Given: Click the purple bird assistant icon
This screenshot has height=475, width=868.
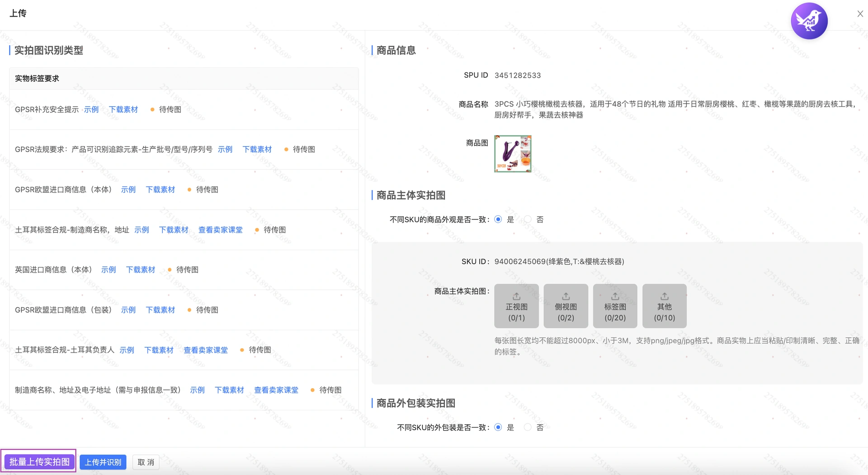Looking at the screenshot, I should [809, 21].
